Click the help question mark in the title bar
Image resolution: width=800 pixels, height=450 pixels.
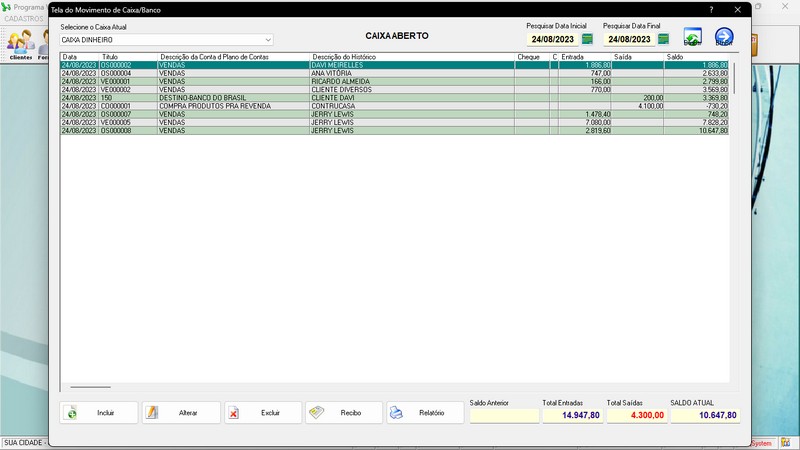711,10
